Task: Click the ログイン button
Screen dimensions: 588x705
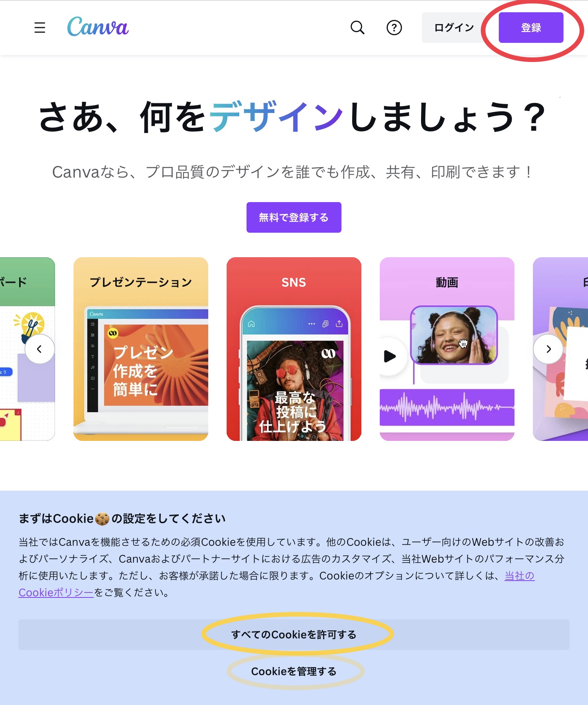Action: (x=454, y=28)
